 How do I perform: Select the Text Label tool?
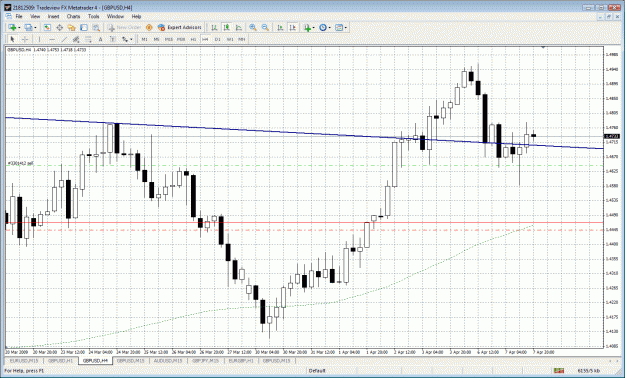click(113, 39)
